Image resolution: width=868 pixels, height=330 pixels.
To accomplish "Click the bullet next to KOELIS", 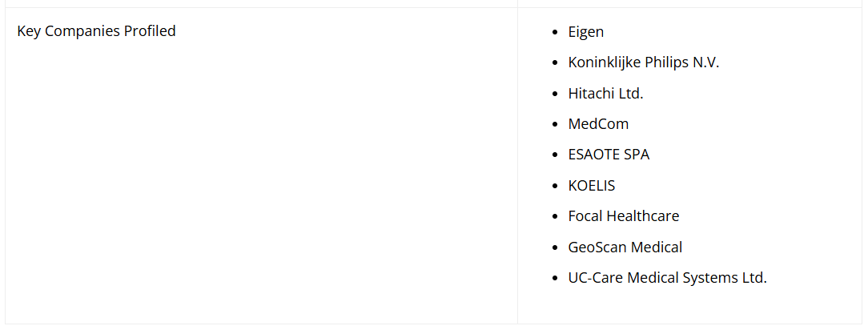I will (557, 186).
